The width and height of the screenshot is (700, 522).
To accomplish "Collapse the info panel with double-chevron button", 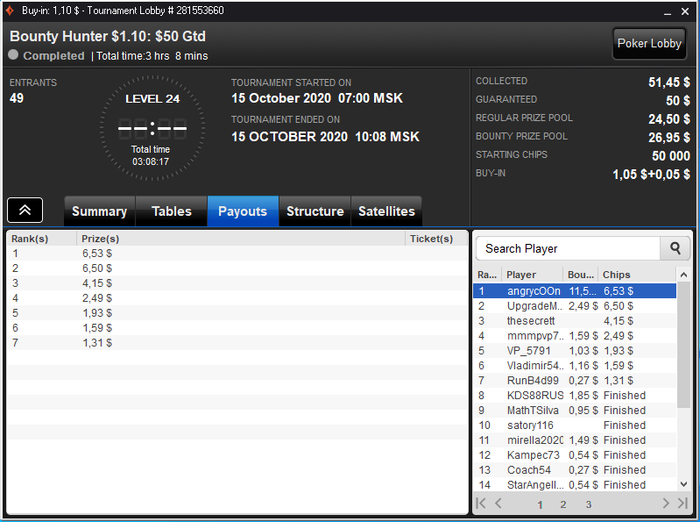I will click(25, 210).
